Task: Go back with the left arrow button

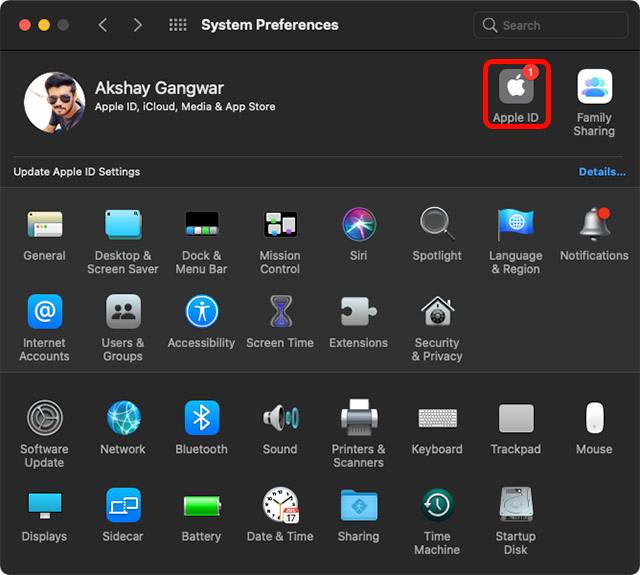Action: tap(103, 25)
